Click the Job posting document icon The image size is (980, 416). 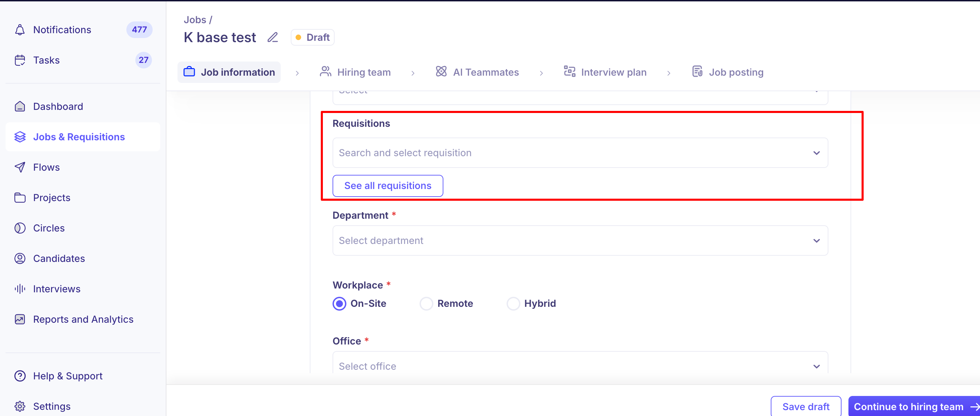[x=697, y=72]
